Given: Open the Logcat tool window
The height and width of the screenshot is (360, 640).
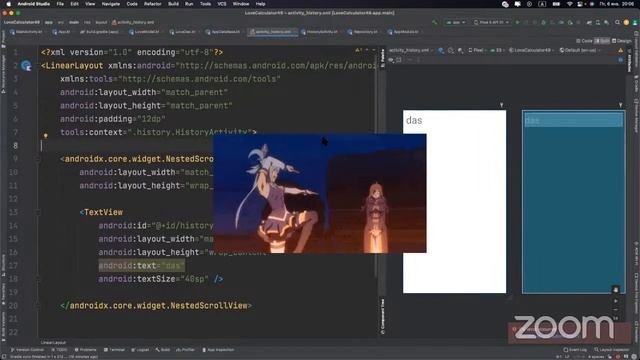Looking at the screenshot, I should [x=140, y=350].
